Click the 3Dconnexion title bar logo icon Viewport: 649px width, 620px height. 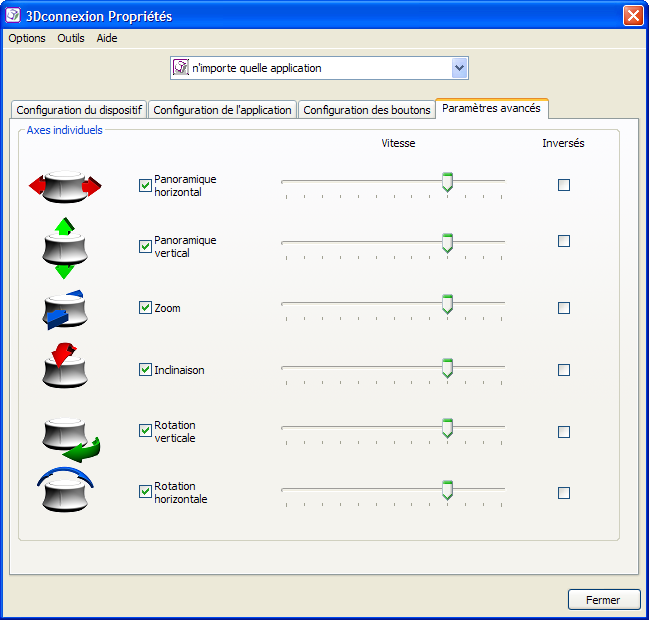15,16
